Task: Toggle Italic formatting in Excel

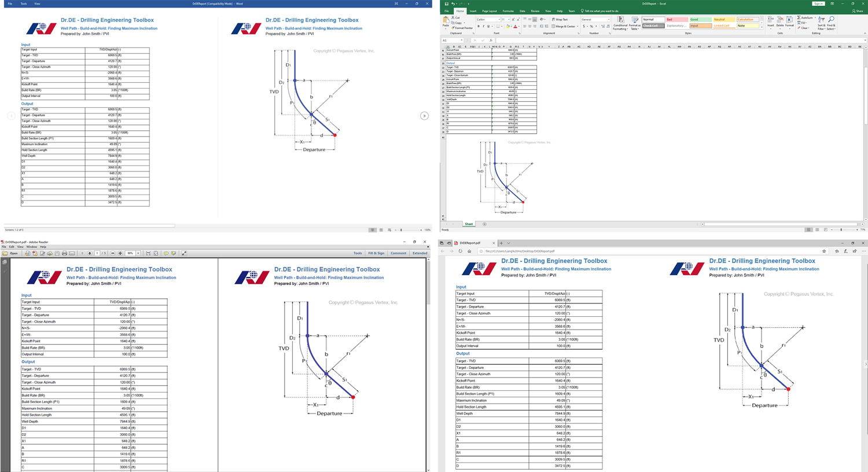Action: pos(483,27)
